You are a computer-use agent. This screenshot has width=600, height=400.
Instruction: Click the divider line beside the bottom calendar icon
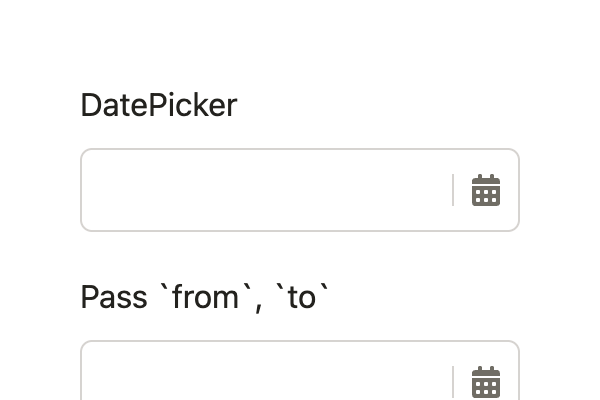(453, 382)
